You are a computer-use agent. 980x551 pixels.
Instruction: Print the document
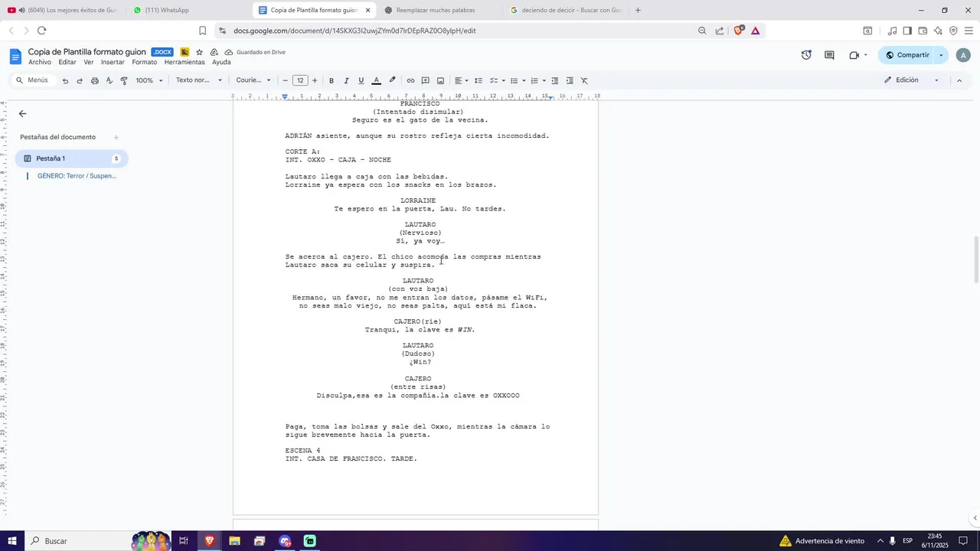pyautogui.click(x=95, y=80)
